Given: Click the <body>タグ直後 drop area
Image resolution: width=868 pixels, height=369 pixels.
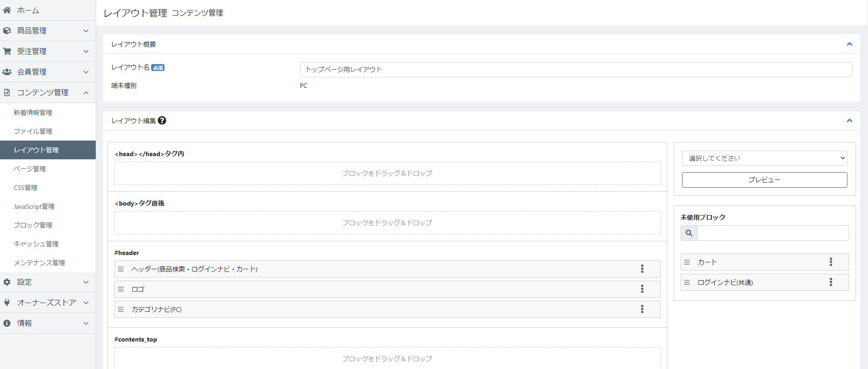Looking at the screenshot, I should coord(387,223).
